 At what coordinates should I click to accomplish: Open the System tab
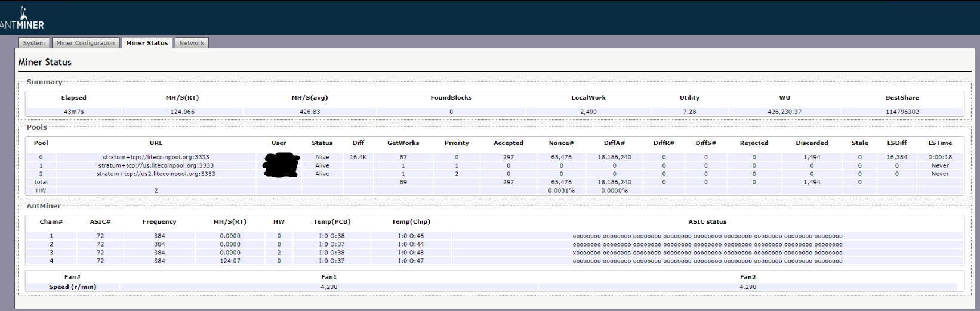pos(34,43)
